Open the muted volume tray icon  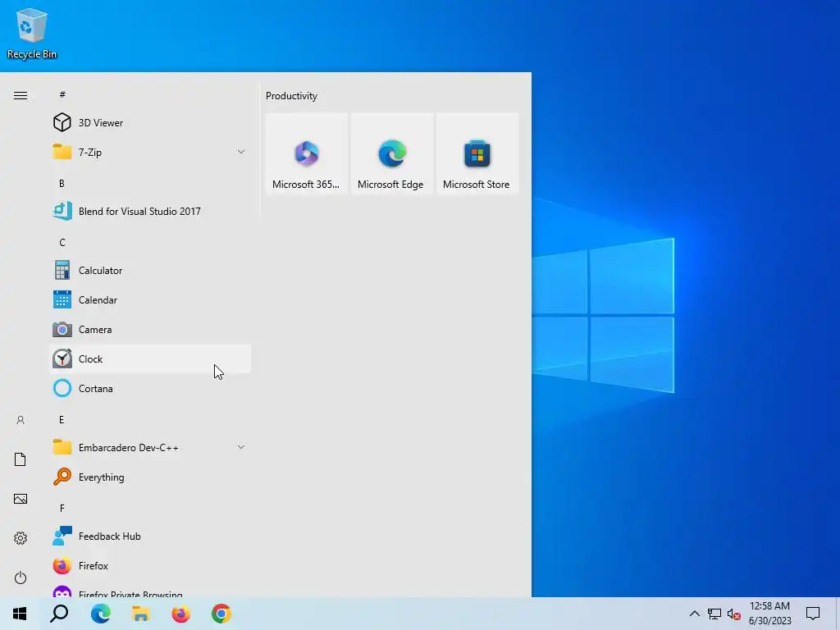click(734, 614)
